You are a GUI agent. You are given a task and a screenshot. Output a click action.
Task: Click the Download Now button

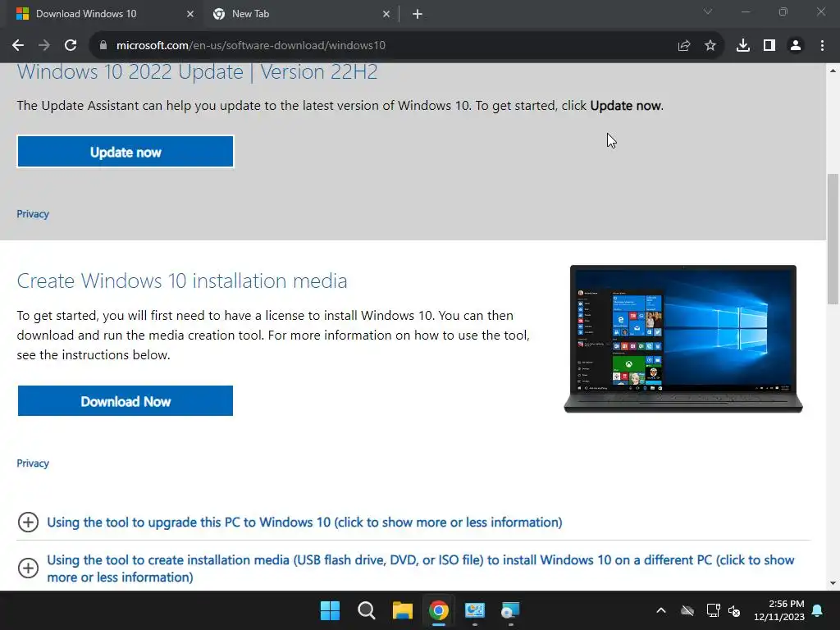pos(126,400)
